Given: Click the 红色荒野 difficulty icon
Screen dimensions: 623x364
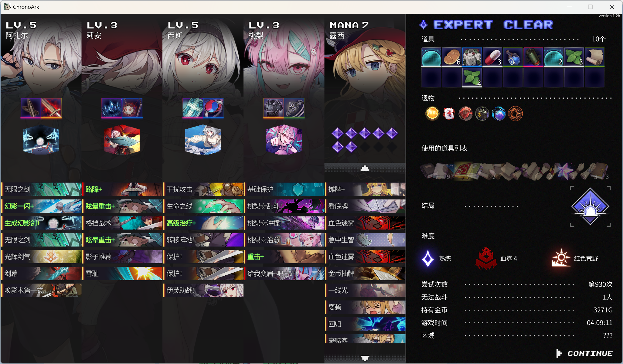Looking at the screenshot, I should point(561,258).
